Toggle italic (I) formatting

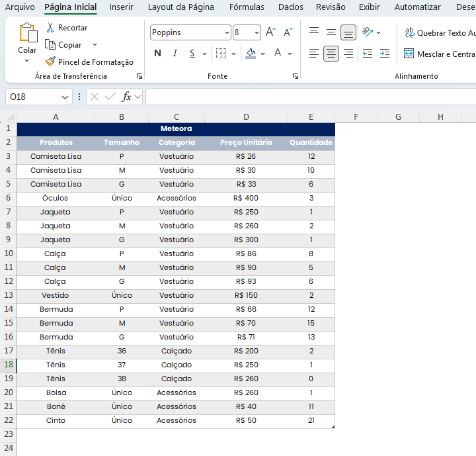[175, 54]
